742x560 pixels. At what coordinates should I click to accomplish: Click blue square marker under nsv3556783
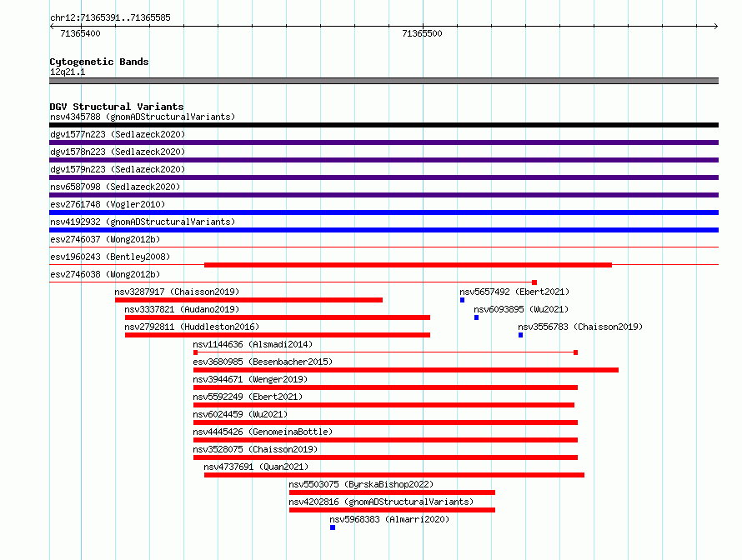[520, 335]
